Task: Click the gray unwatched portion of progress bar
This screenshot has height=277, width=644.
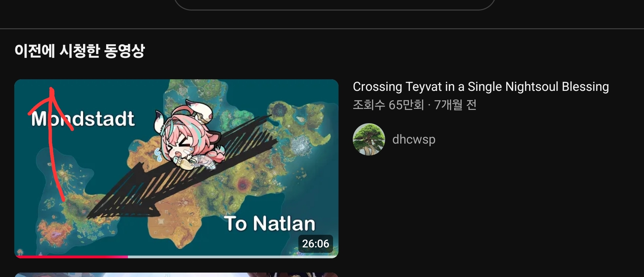Action: click(233, 257)
